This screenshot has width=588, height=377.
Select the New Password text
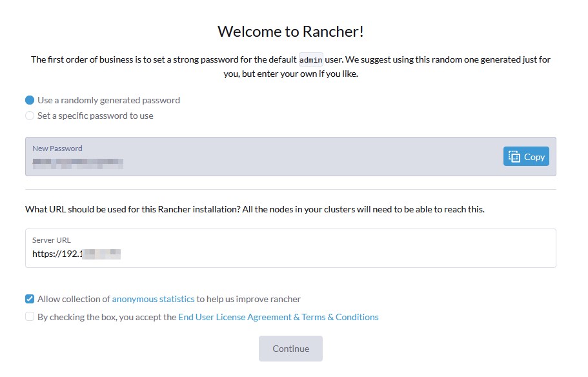(x=57, y=148)
